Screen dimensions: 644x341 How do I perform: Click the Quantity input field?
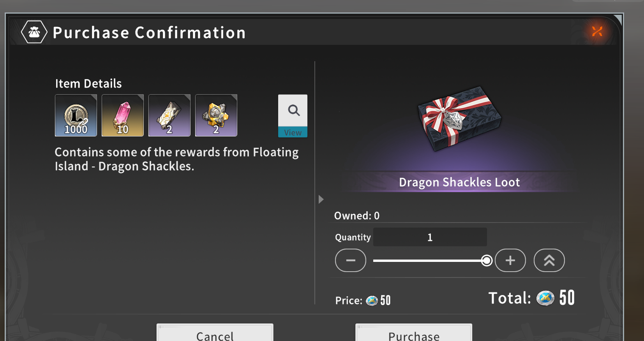430,237
